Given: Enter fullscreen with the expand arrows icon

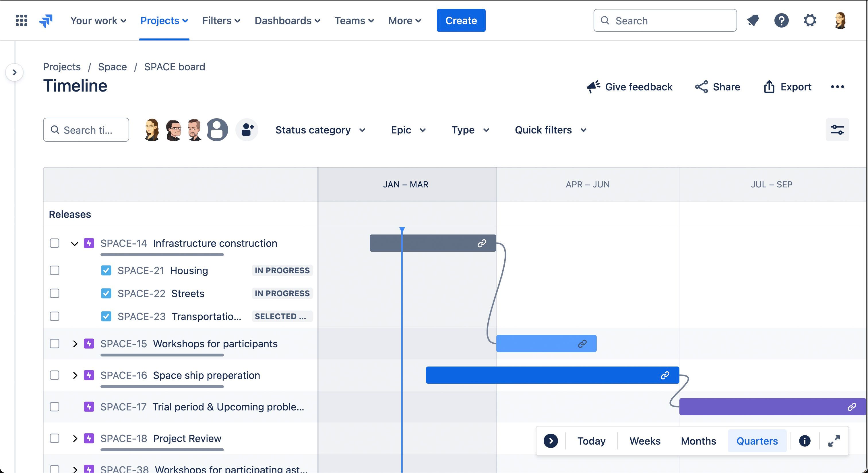Looking at the screenshot, I should pos(834,441).
